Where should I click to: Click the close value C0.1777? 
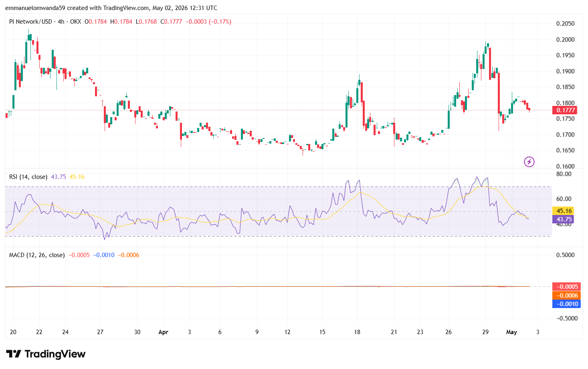pyautogui.click(x=171, y=22)
